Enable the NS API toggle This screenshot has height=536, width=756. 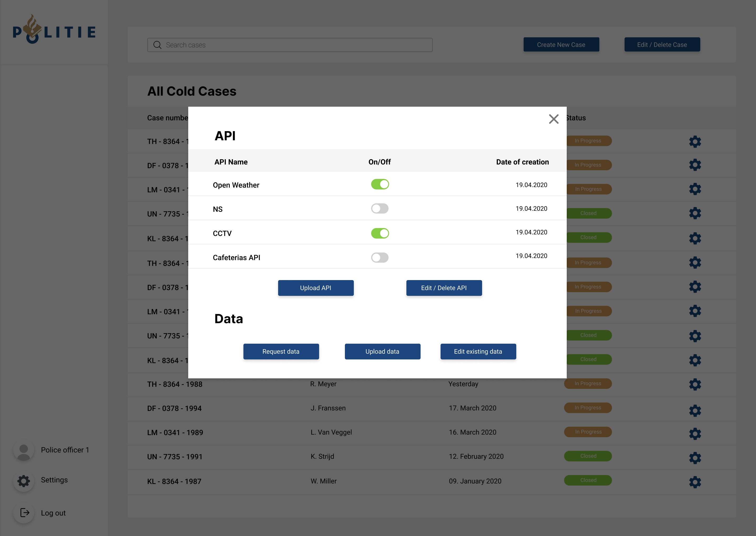(x=380, y=209)
